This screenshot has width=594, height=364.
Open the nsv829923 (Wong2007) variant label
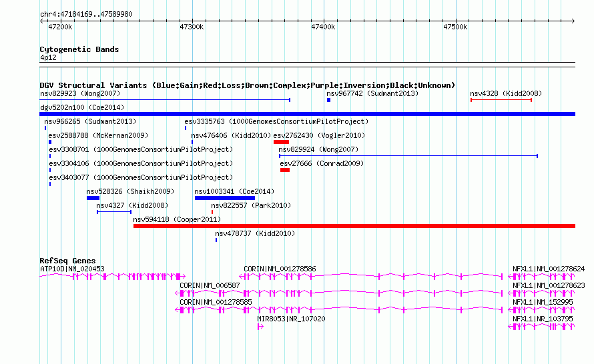(80, 93)
